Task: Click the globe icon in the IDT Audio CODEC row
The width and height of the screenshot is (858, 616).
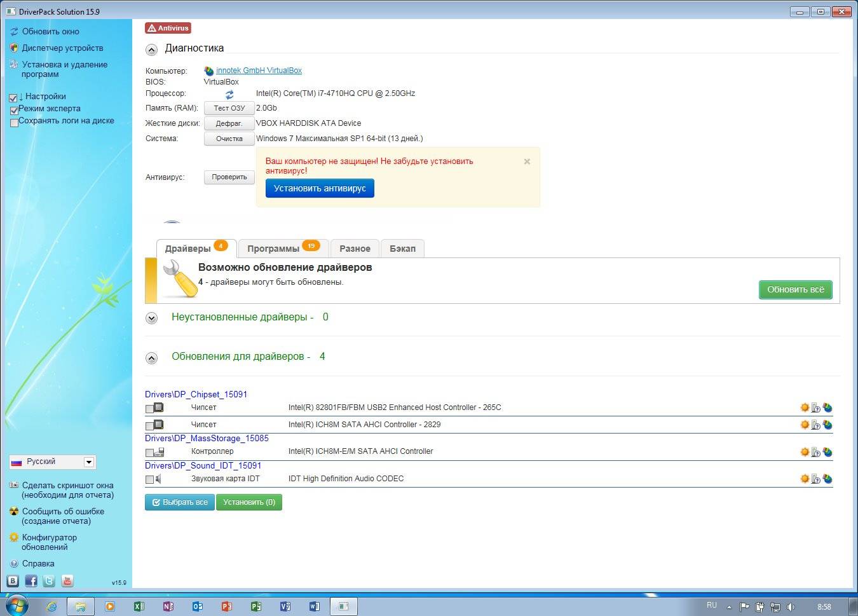Action: click(x=827, y=479)
